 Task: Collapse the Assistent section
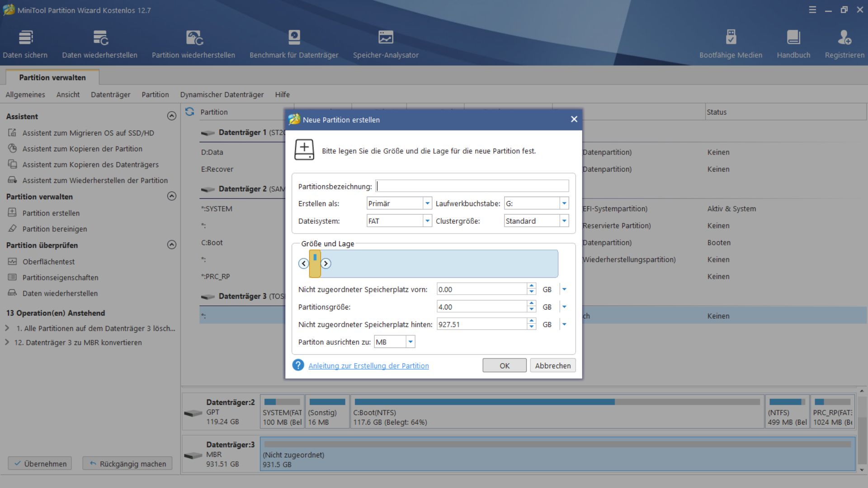172,116
